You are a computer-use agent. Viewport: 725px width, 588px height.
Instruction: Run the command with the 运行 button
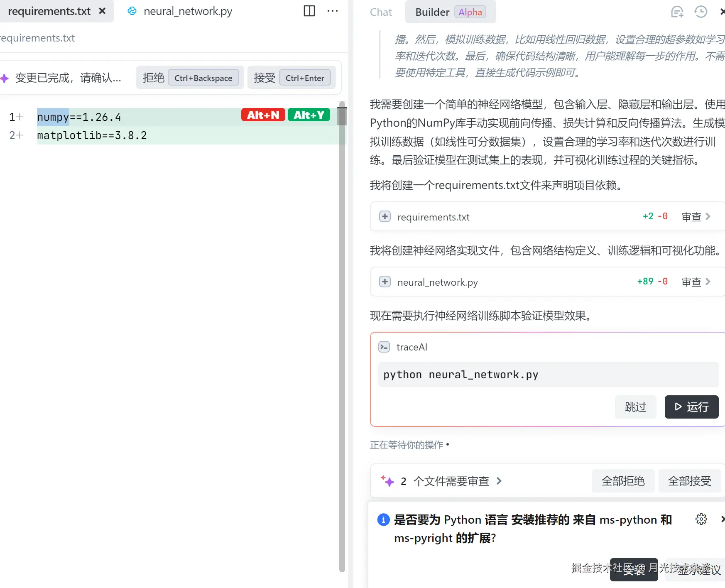[692, 407]
